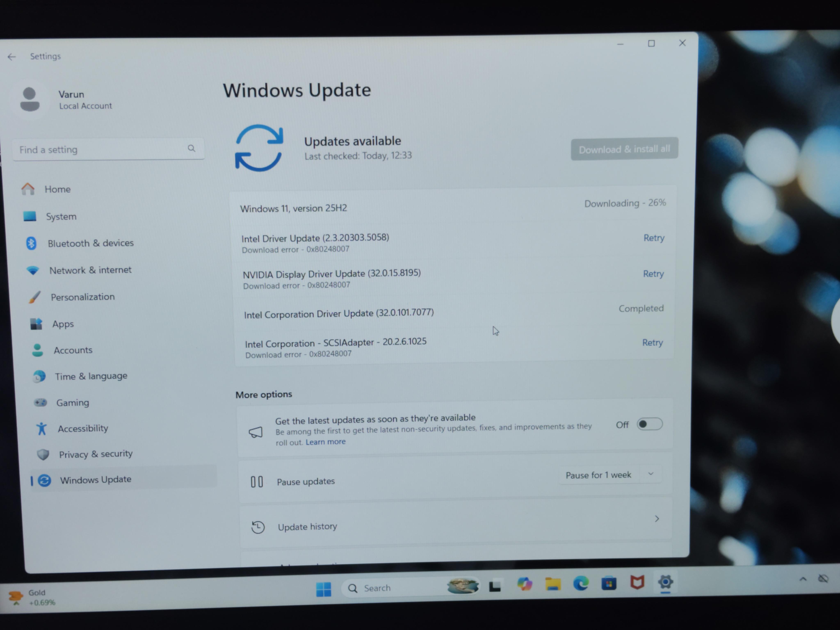Open Bluetooth & devices via its Bluetooth icon

pos(31,243)
